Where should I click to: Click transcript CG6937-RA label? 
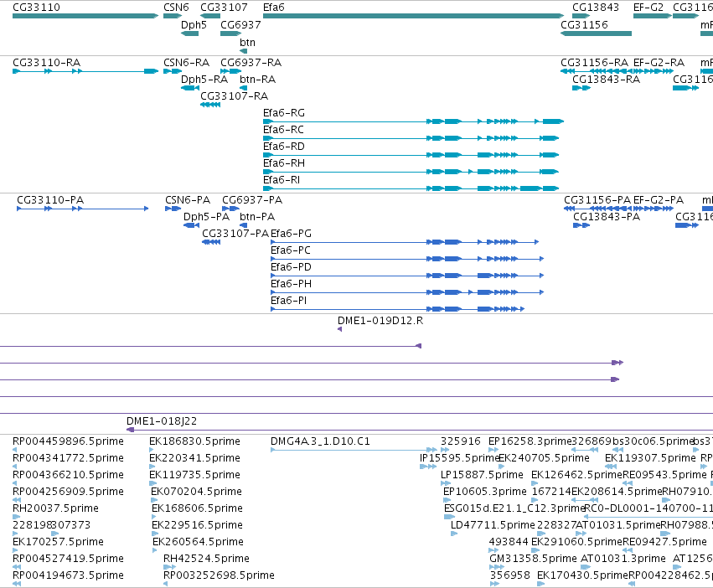(x=251, y=62)
